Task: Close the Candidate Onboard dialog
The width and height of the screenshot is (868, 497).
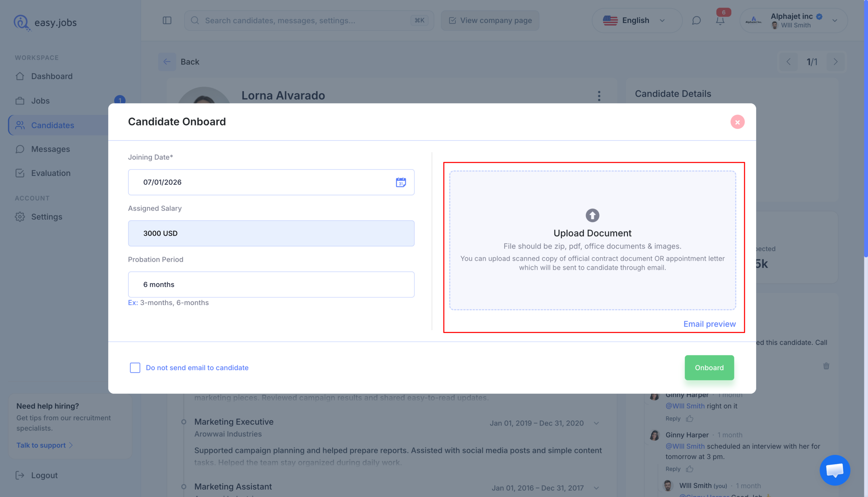Action: pos(737,122)
